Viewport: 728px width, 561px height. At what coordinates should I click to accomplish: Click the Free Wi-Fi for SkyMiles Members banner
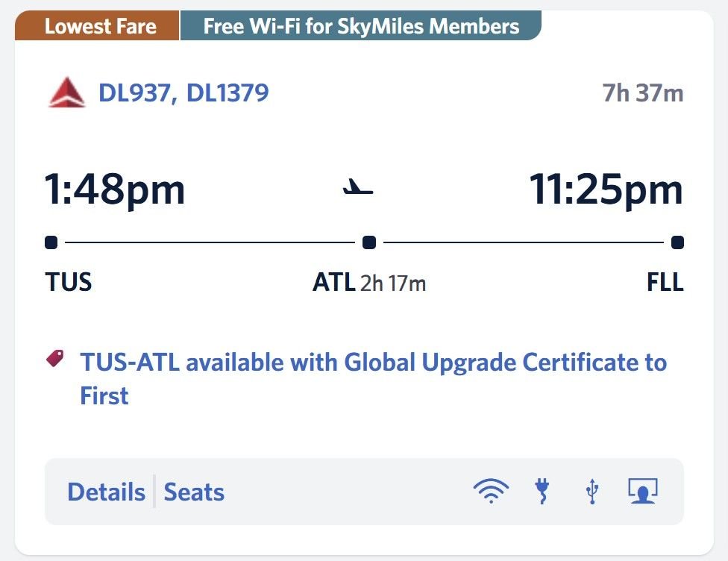click(x=361, y=27)
